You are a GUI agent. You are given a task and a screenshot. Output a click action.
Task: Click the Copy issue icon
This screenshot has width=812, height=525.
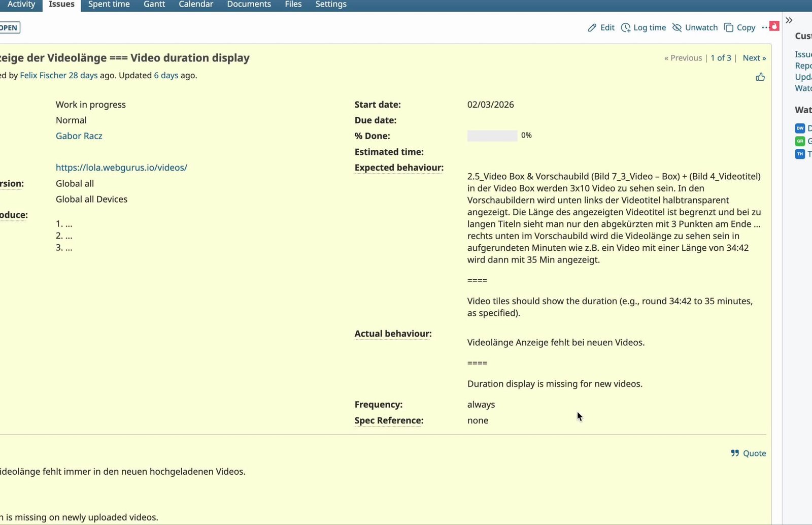click(729, 27)
